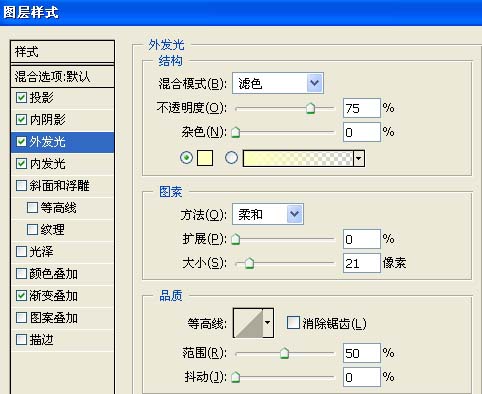
Task: Open the 混合模式 滤色 dropdown
Action: click(x=278, y=83)
